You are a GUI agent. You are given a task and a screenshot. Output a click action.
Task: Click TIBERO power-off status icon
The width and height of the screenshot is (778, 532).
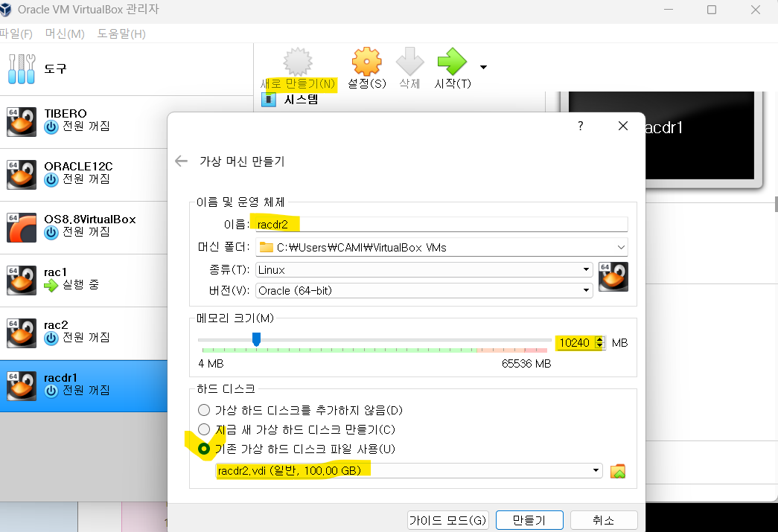click(x=51, y=127)
